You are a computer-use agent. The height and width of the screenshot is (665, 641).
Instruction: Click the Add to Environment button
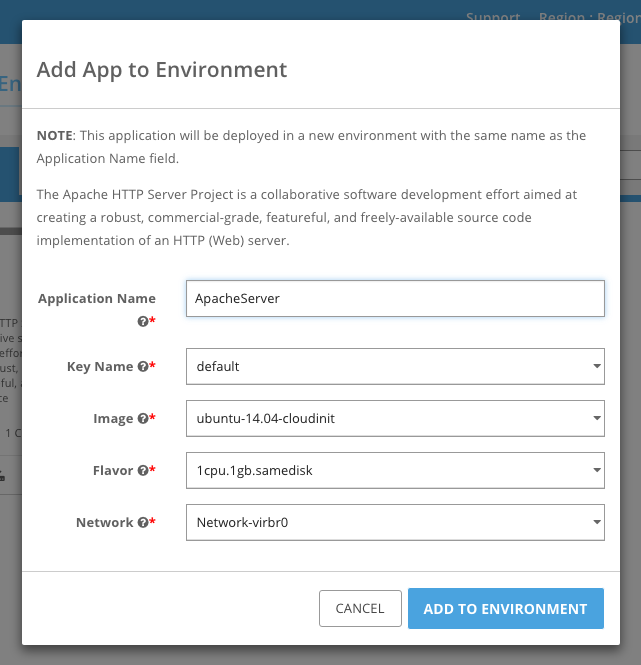coord(505,608)
